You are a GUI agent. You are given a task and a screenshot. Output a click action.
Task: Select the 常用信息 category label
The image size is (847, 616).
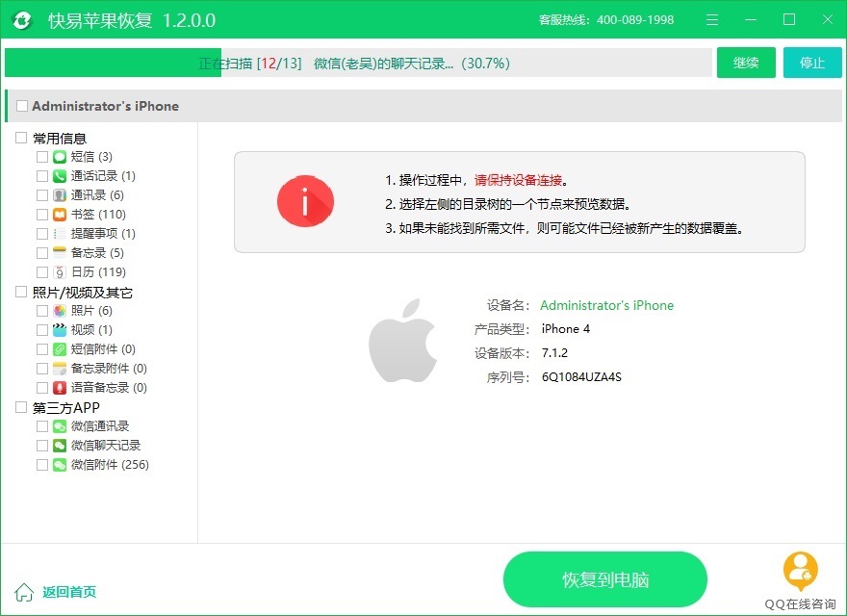60,139
